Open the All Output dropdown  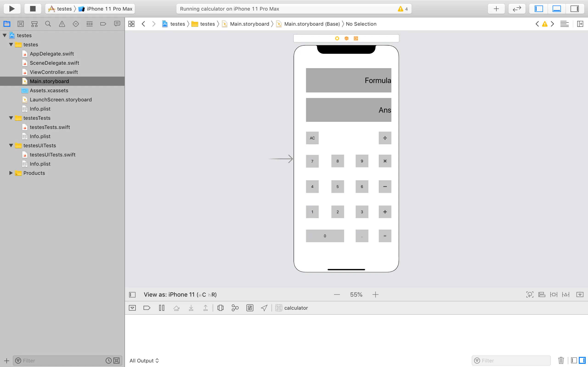[x=144, y=360]
